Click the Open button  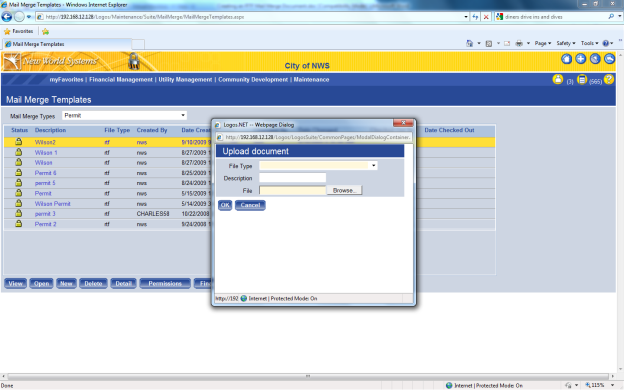pos(41,283)
